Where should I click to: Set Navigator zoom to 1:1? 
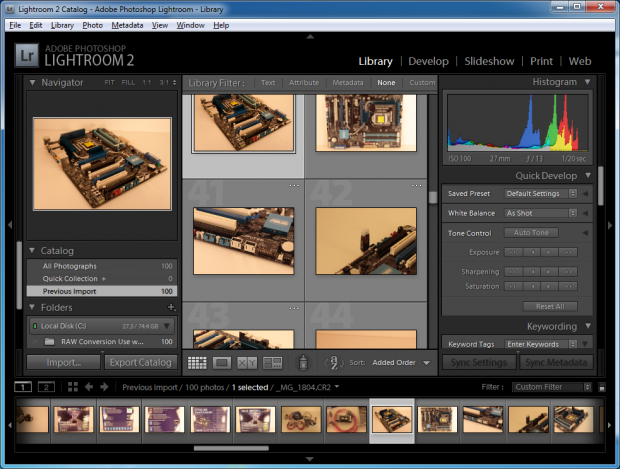point(147,82)
